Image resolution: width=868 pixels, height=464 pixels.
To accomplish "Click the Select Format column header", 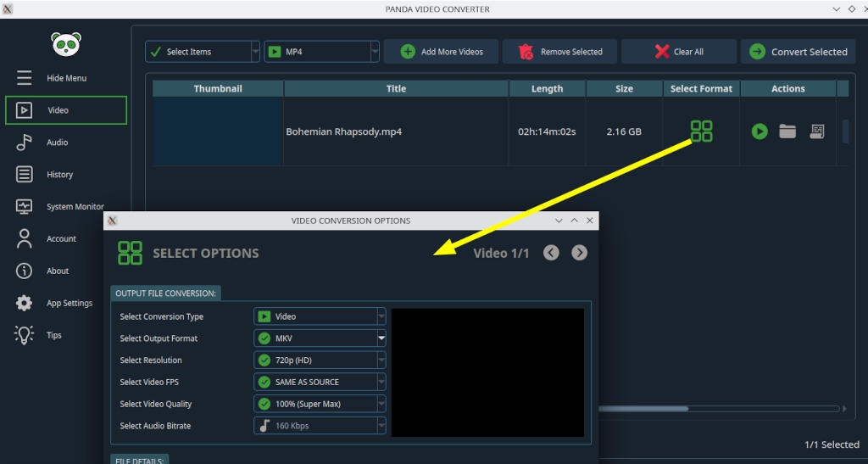I will (x=701, y=88).
